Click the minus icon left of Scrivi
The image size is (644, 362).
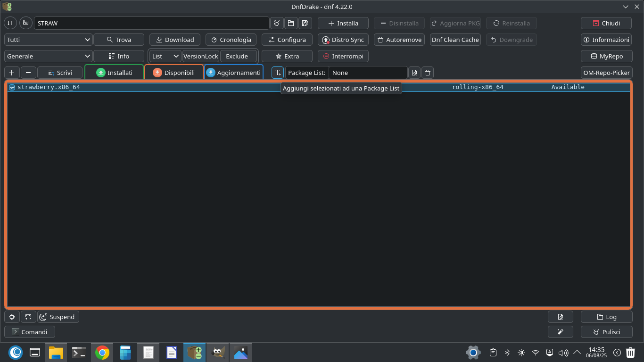click(x=28, y=73)
